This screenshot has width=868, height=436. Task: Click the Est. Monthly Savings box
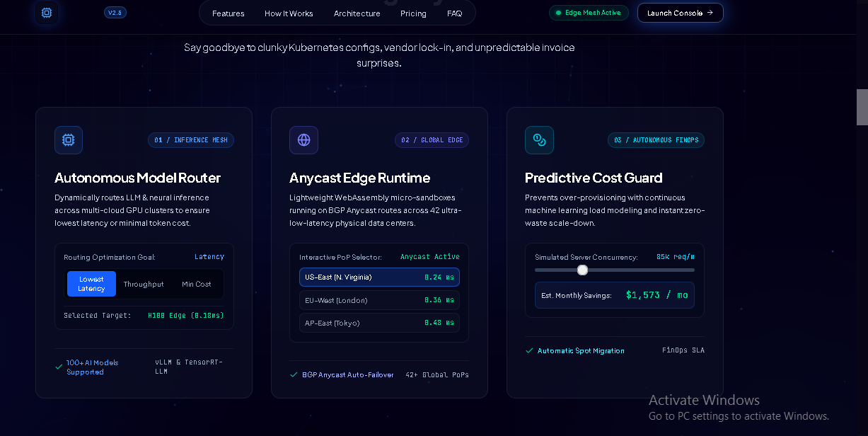[x=615, y=295]
